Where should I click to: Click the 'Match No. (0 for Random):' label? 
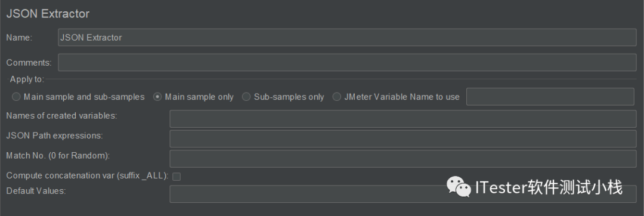tap(58, 156)
